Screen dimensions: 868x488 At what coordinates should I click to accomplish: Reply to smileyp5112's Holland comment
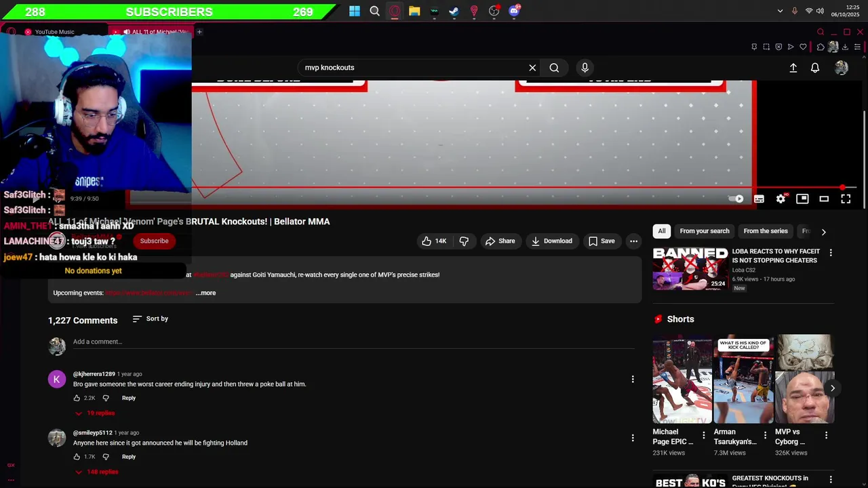129,457
